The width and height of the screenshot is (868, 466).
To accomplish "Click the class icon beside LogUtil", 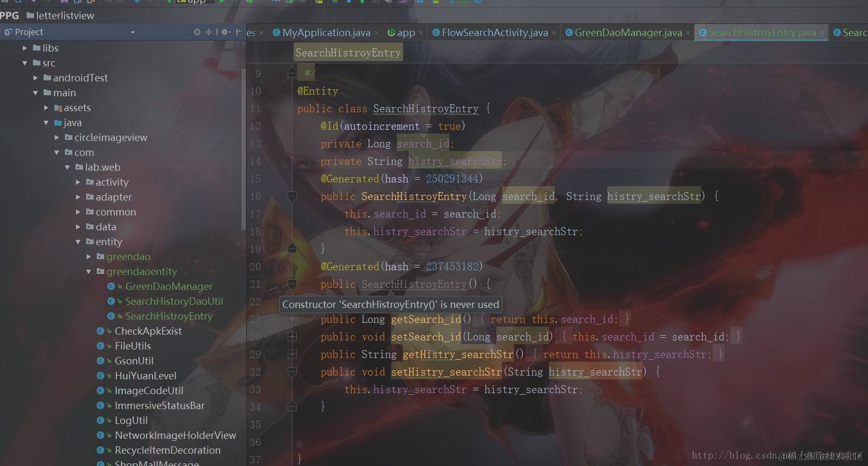I will (x=101, y=420).
